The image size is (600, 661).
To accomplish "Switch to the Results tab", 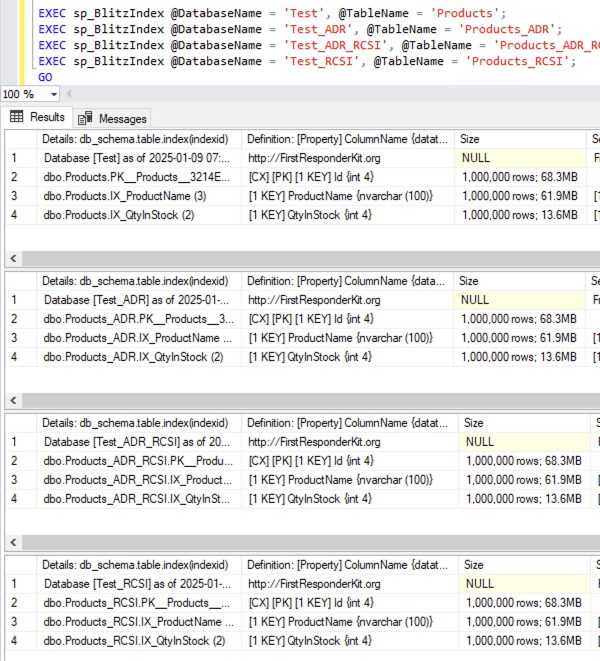I will [38, 117].
